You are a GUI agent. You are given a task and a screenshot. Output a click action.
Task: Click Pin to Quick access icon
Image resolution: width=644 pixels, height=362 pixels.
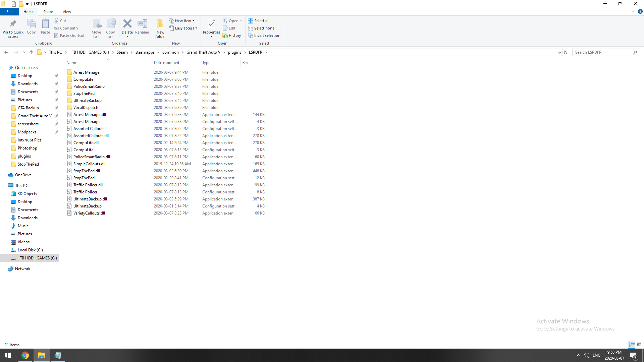pos(13,24)
